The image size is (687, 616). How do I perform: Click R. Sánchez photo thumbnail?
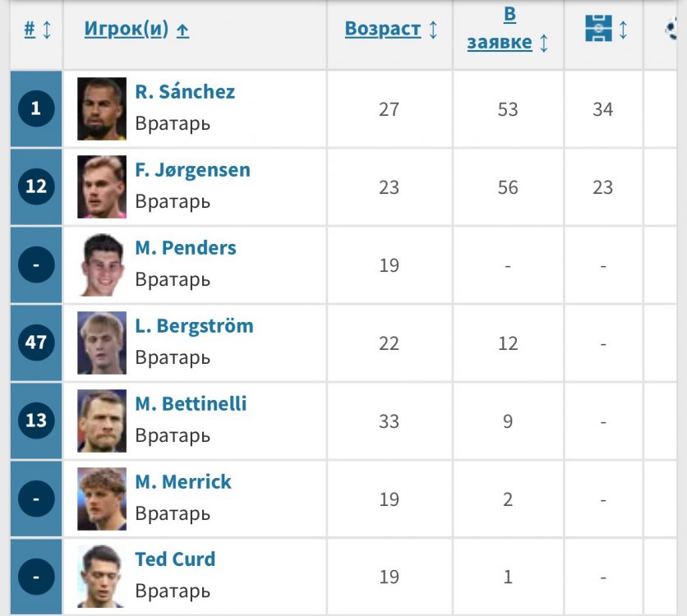tap(102, 109)
